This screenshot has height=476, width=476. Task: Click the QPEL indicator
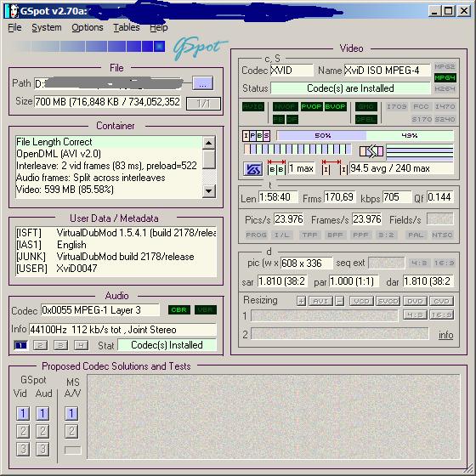[x=366, y=119]
